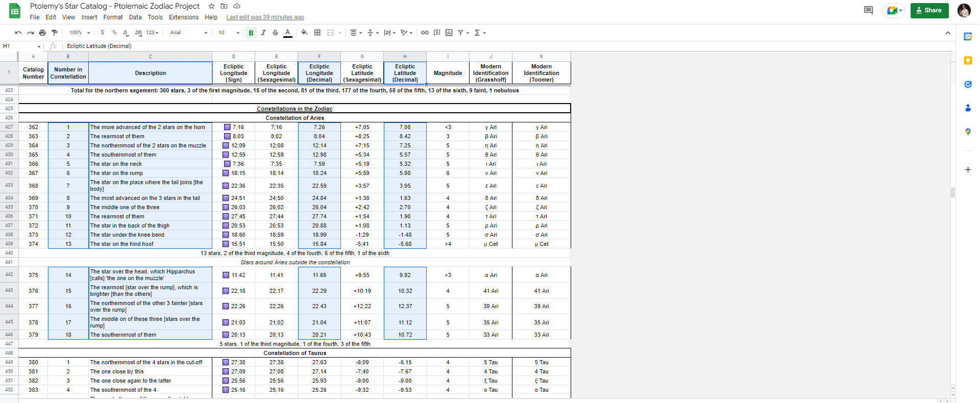The image size is (980, 403).
Task: Format as currency with dollar icon
Action: pyautogui.click(x=102, y=33)
